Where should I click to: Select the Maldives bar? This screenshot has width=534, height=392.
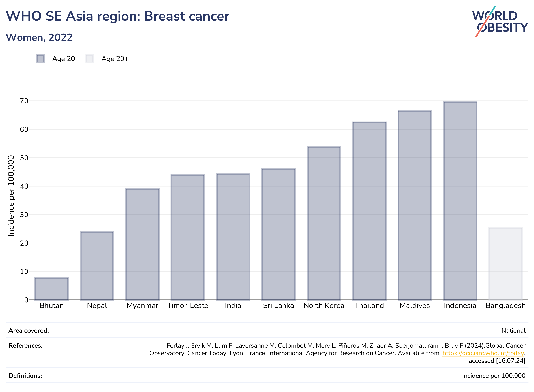pyautogui.click(x=414, y=205)
